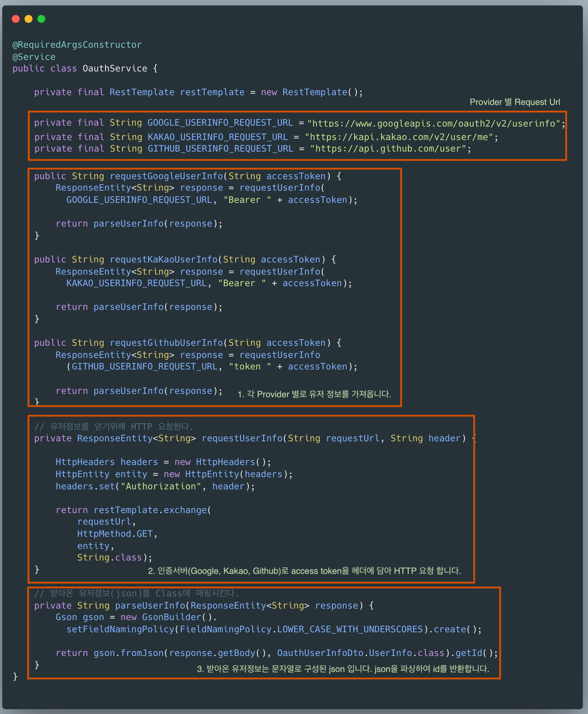Click the googleapis.com userinfo URL string
The width and height of the screenshot is (588, 714).
tap(434, 123)
